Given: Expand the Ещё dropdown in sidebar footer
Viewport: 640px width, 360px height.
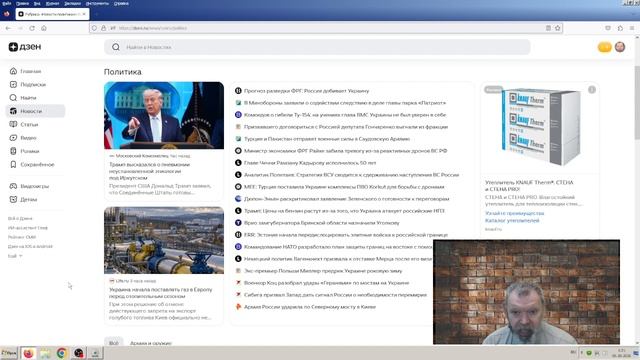Looking at the screenshot, I should point(15,256).
